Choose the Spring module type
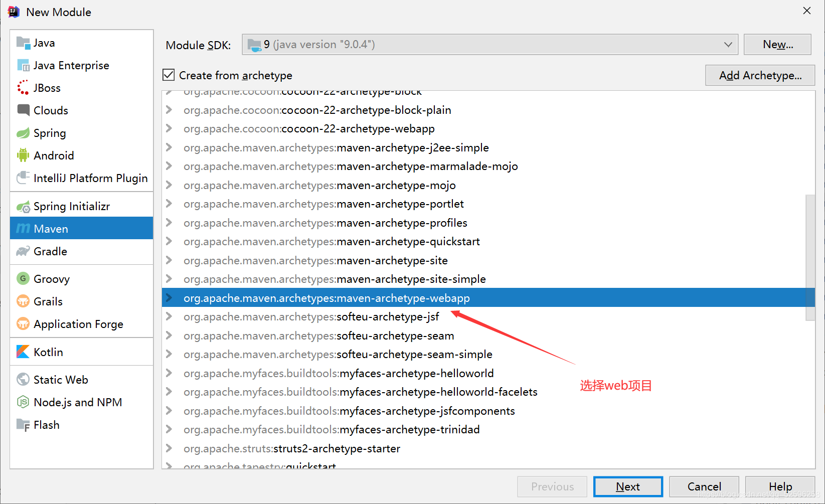This screenshot has height=504, width=825. point(81,133)
